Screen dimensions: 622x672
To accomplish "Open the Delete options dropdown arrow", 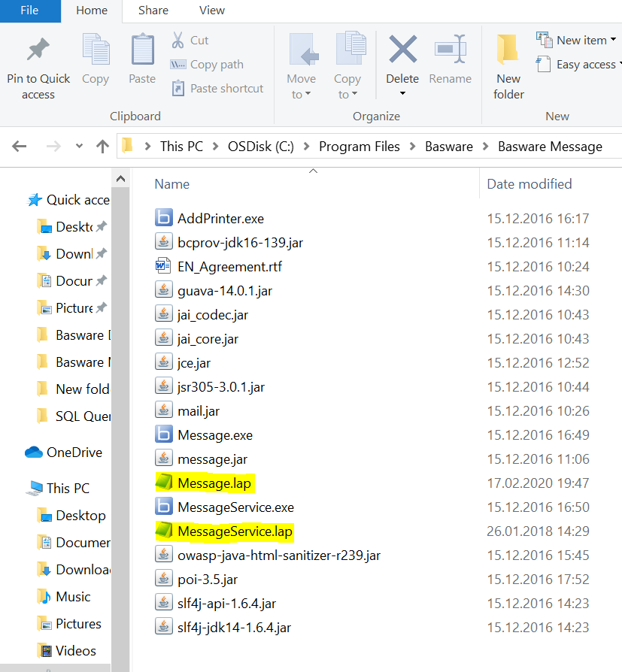I will [402, 94].
